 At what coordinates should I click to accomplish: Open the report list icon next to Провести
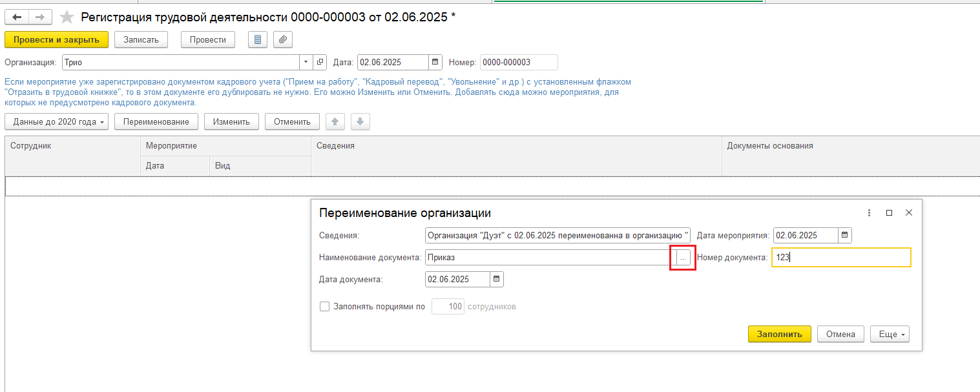click(258, 40)
